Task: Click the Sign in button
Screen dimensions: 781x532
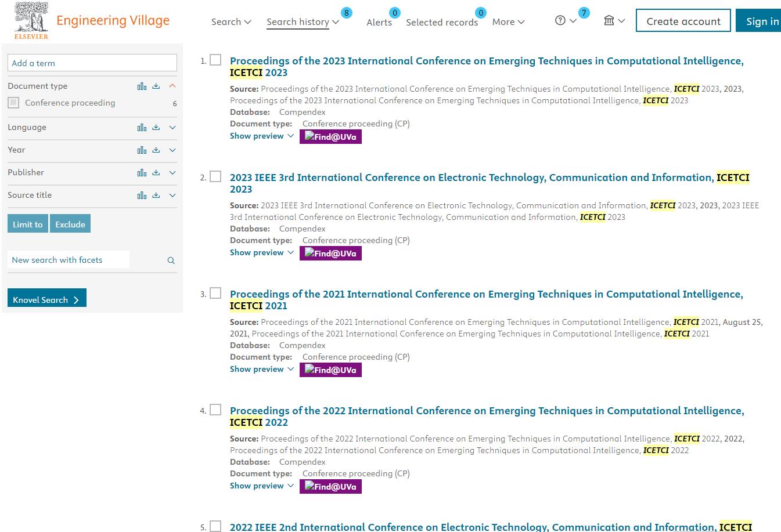Action: pos(758,21)
